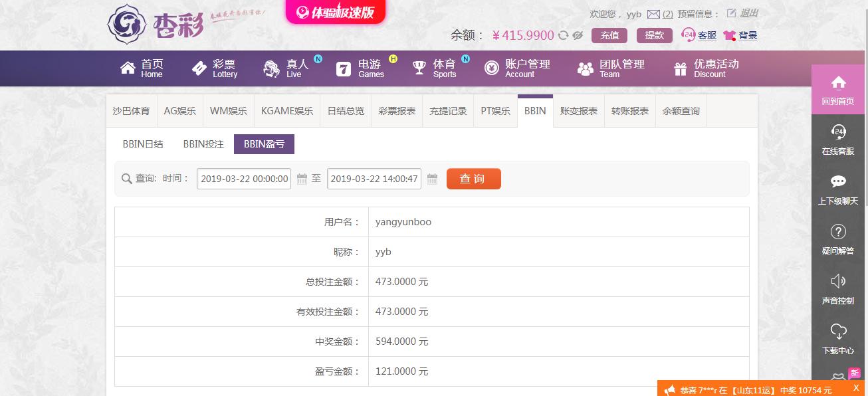Switch to WM娱乐 tab
This screenshot has height=396, width=868.
click(229, 111)
